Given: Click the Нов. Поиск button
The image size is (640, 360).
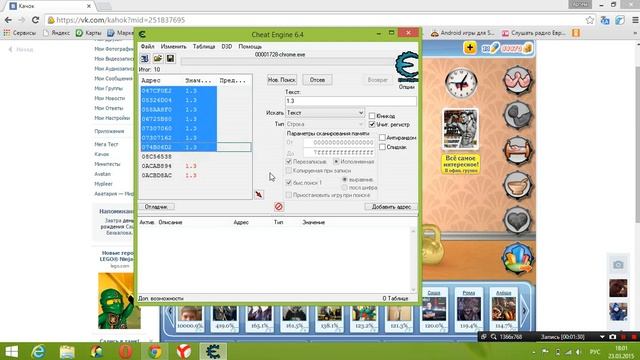Looking at the screenshot, I should (282, 80).
